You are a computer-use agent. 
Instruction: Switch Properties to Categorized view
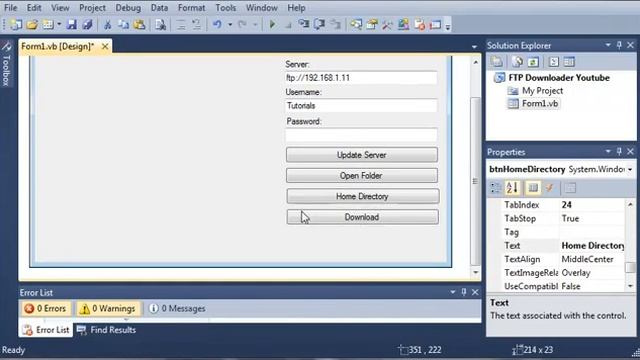(x=496, y=188)
